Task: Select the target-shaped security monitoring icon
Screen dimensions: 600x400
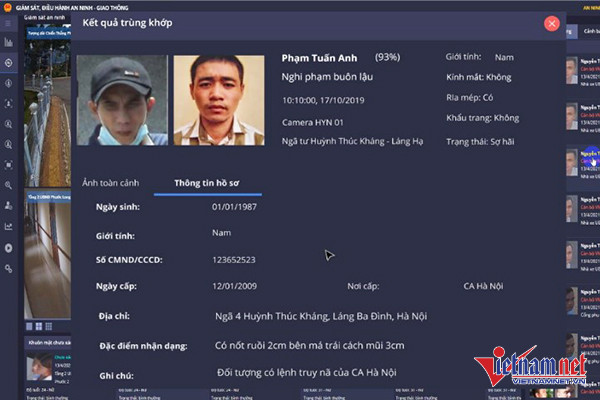Action: pos(8,63)
